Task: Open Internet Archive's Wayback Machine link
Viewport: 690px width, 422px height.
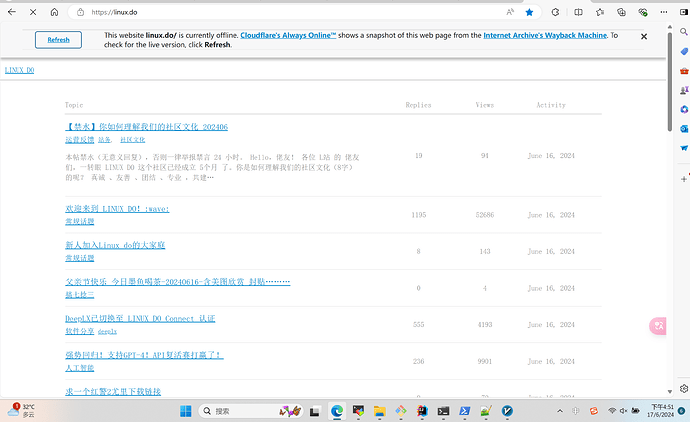Action: point(545,35)
